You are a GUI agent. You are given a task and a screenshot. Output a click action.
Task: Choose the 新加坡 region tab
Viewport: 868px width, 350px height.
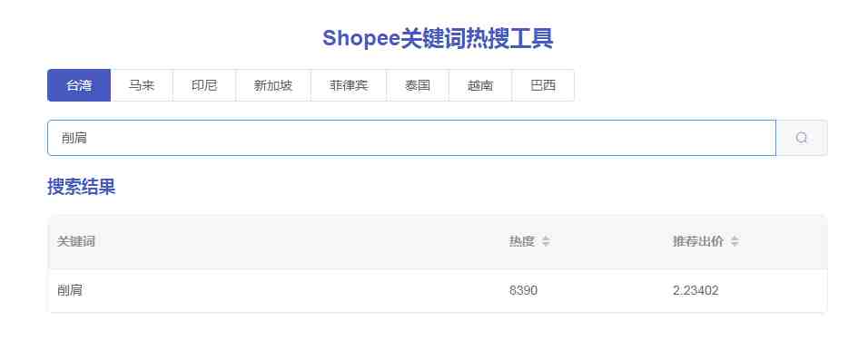pyautogui.click(x=273, y=85)
